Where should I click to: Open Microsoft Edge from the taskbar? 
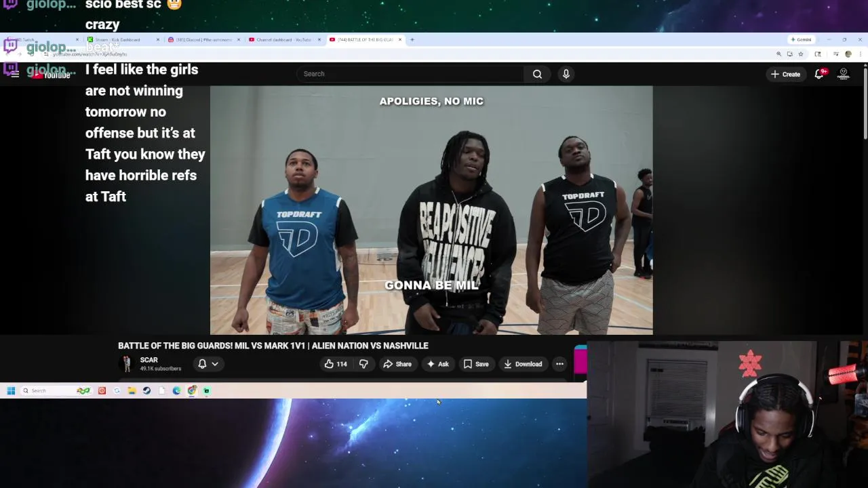click(176, 390)
